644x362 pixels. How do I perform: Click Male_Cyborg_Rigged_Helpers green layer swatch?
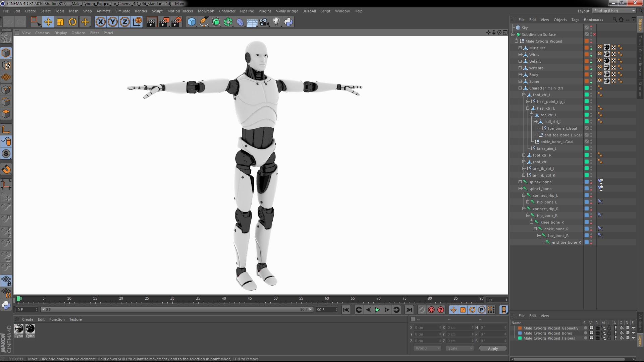520,338
